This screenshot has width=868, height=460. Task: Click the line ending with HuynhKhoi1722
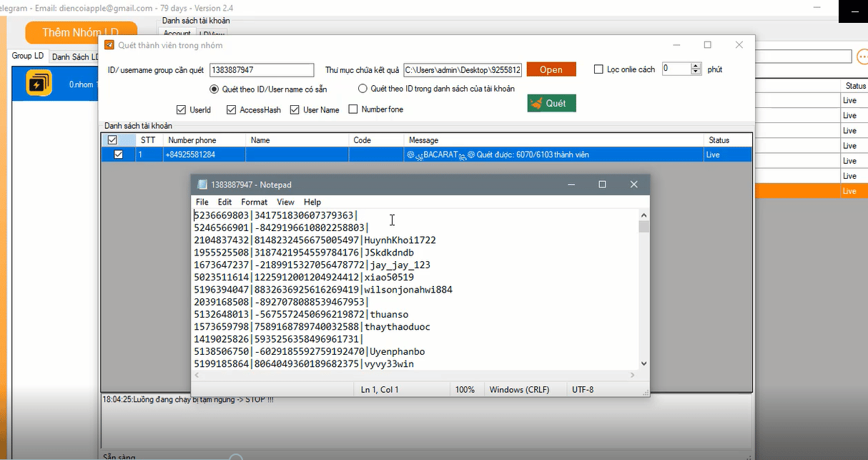point(315,240)
